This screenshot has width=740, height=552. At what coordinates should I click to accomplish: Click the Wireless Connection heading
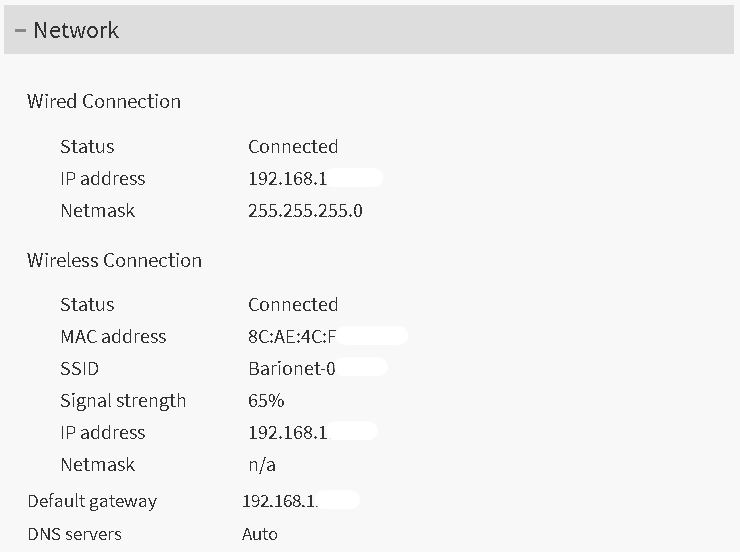point(114,260)
